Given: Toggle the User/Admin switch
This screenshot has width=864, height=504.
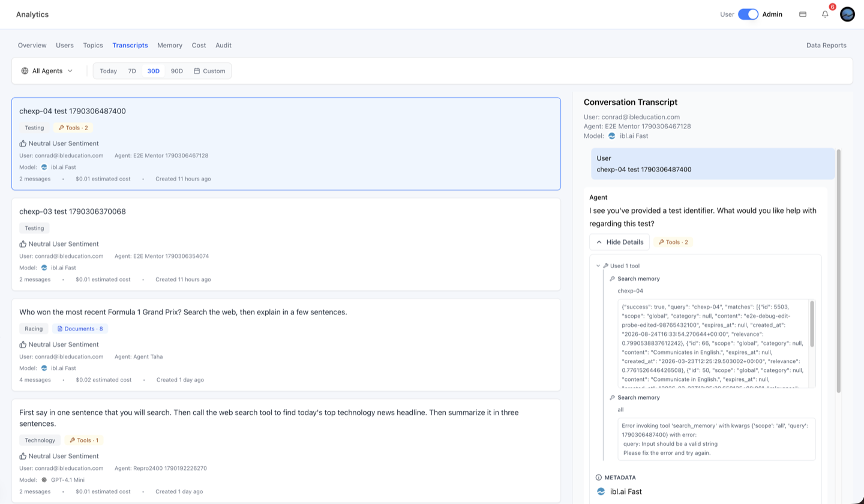Looking at the screenshot, I should (748, 14).
